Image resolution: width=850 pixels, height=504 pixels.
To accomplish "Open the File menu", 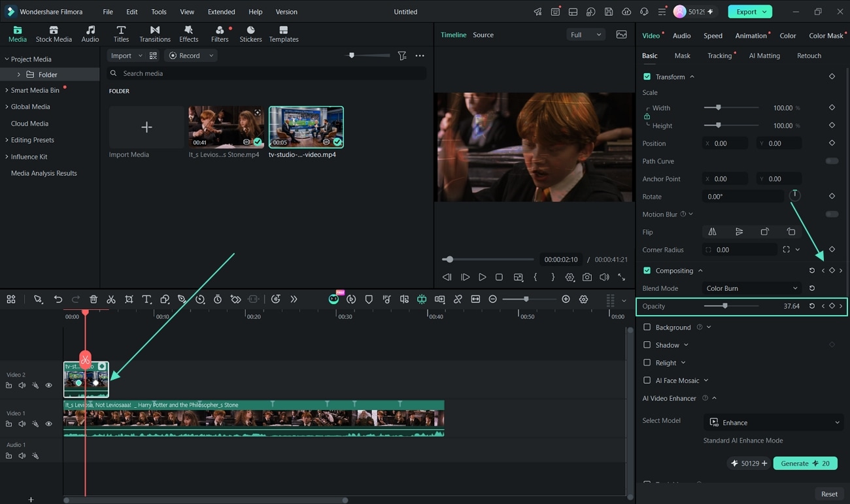I will tap(108, 12).
